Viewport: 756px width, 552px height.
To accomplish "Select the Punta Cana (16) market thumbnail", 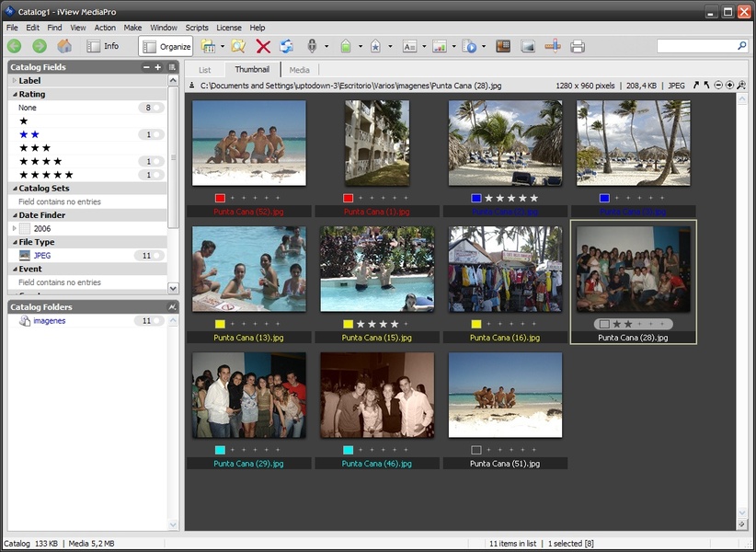I will click(505, 269).
